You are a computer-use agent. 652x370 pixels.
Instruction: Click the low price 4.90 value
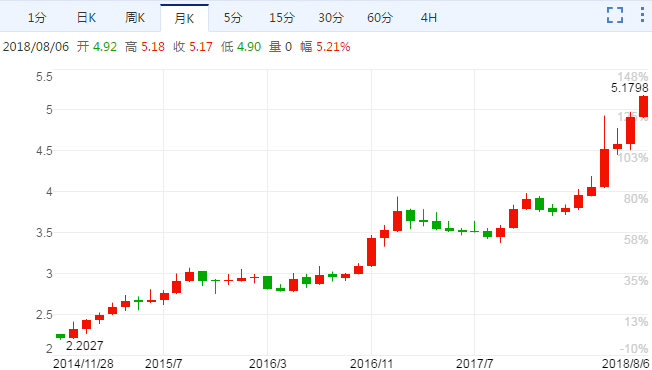(249, 47)
